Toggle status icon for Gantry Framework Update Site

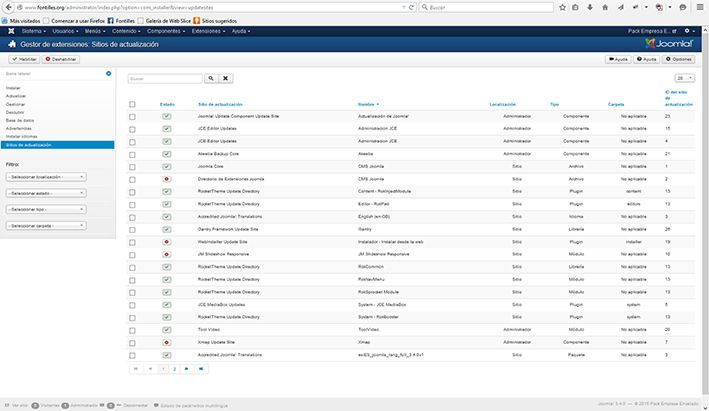pyautogui.click(x=167, y=229)
